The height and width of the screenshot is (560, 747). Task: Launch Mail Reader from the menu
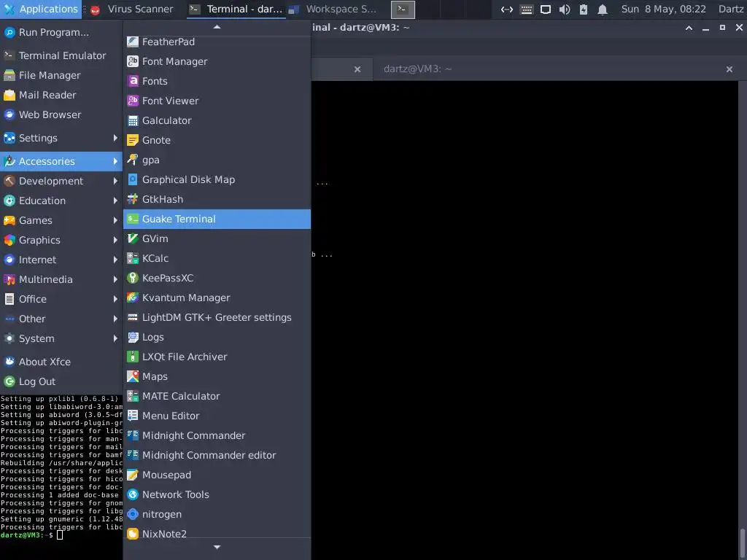(61, 96)
